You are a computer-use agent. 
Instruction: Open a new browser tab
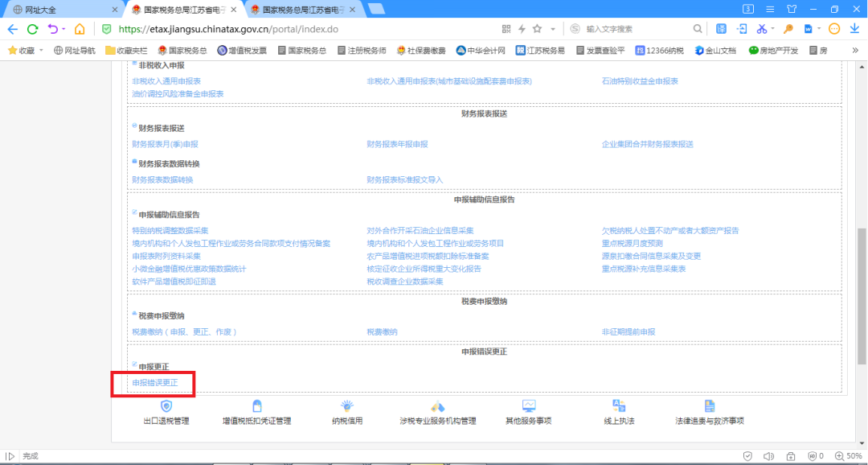376,10
